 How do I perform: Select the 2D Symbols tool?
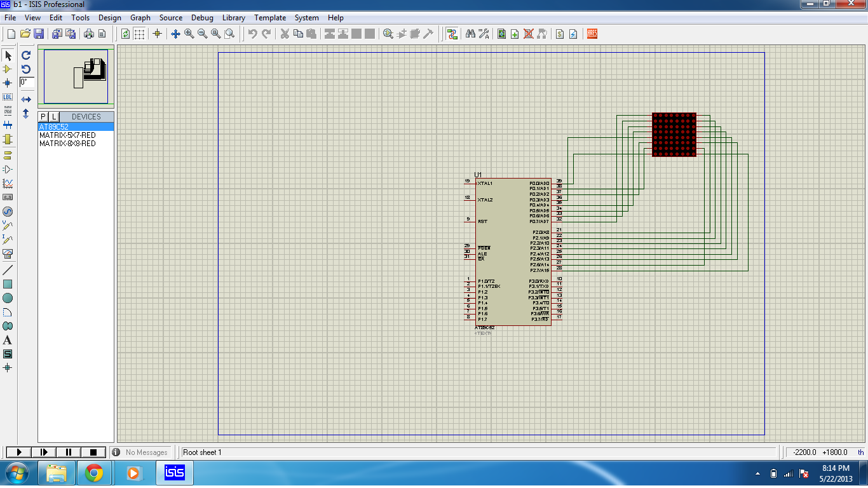click(8, 354)
